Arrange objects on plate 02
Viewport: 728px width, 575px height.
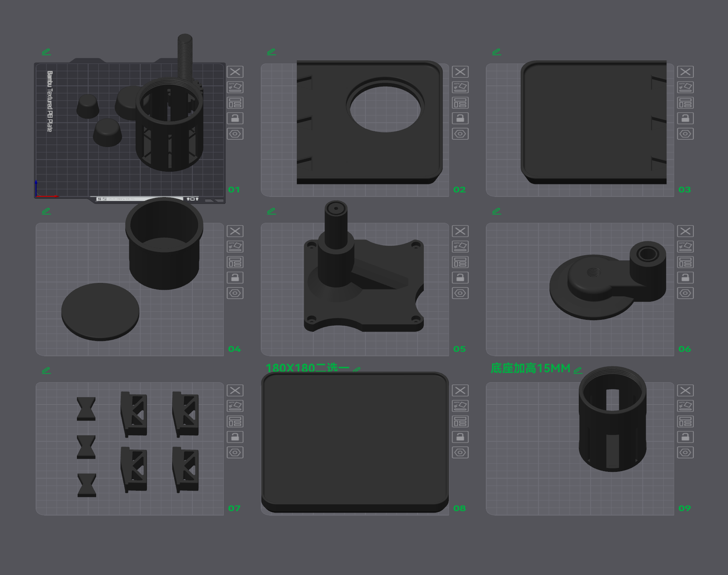[460, 103]
